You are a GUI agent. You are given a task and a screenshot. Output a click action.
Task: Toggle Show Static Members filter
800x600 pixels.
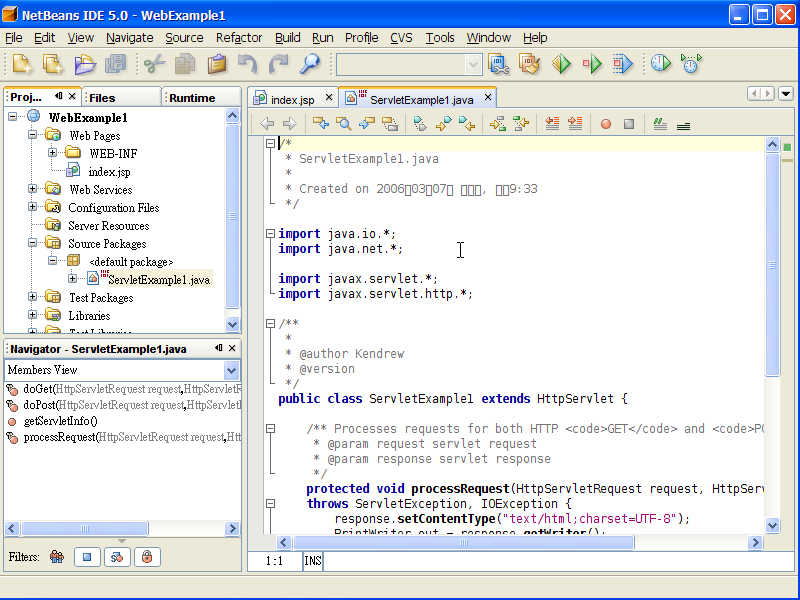117,557
